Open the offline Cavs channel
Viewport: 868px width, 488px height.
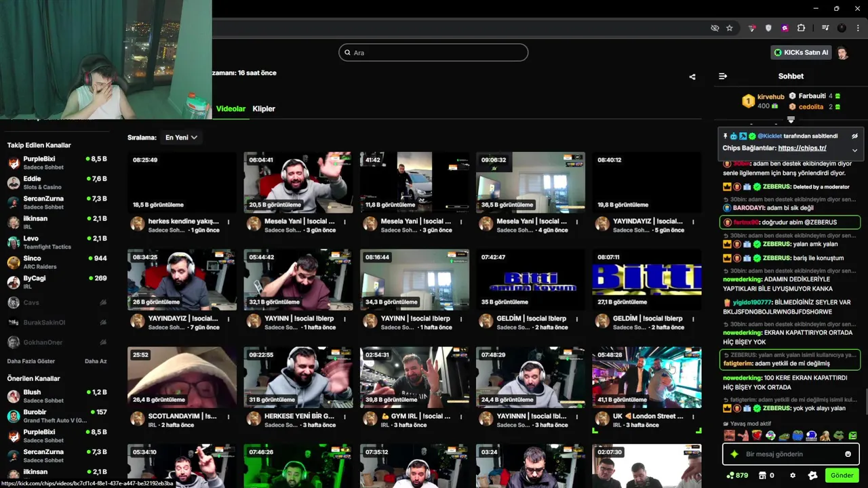click(57, 302)
